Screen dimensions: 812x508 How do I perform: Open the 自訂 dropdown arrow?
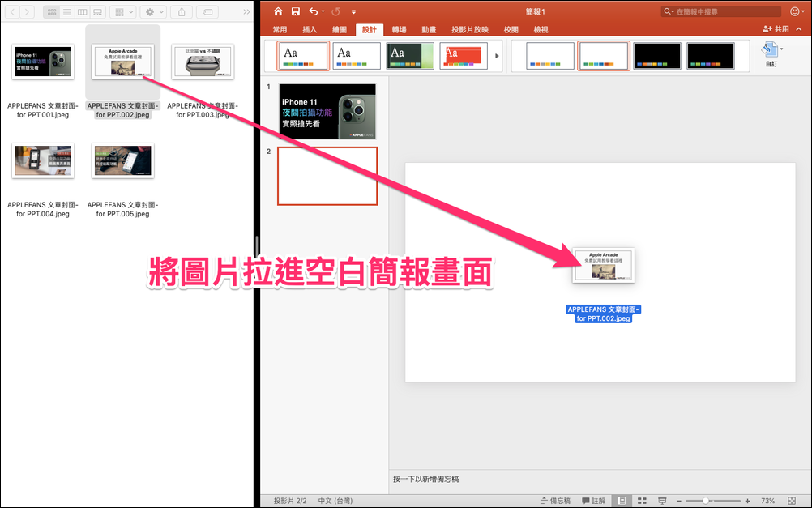(x=781, y=49)
